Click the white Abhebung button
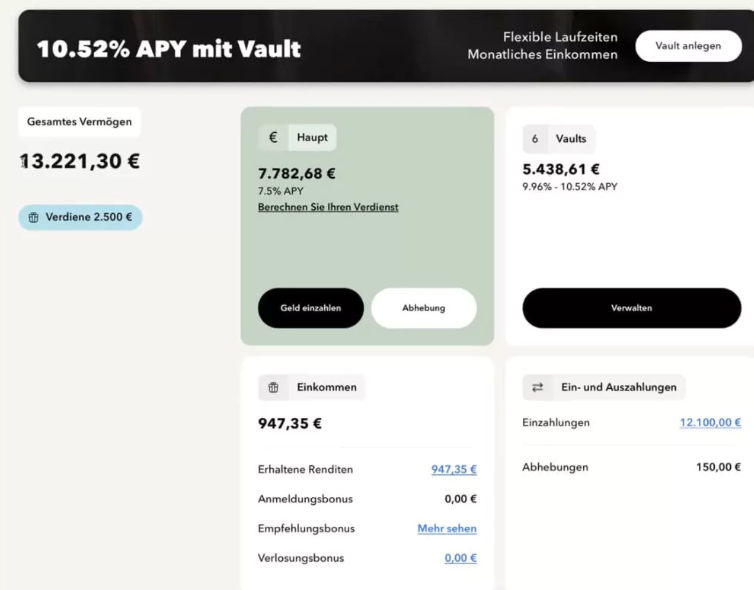 click(423, 308)
